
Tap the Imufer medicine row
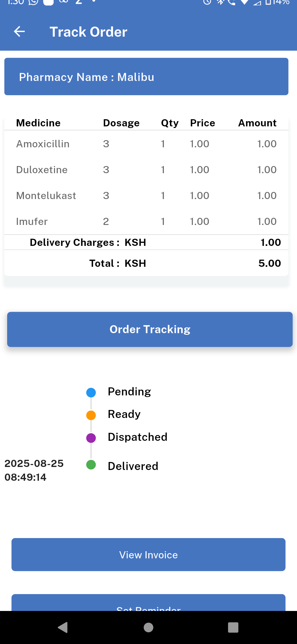pos(146,221)
